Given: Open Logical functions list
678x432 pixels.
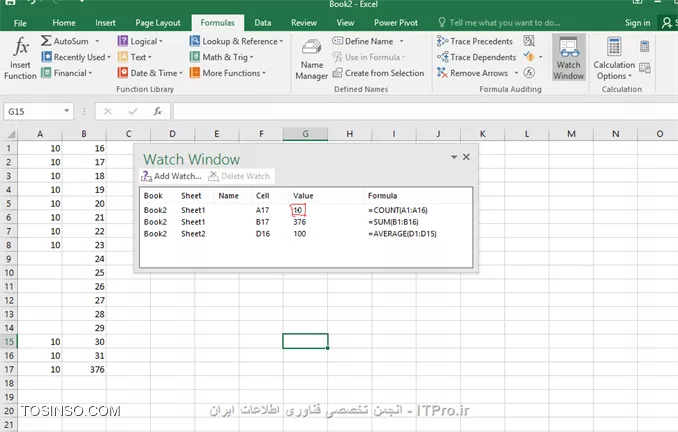Looking at the screenshot, I should 140,41.
